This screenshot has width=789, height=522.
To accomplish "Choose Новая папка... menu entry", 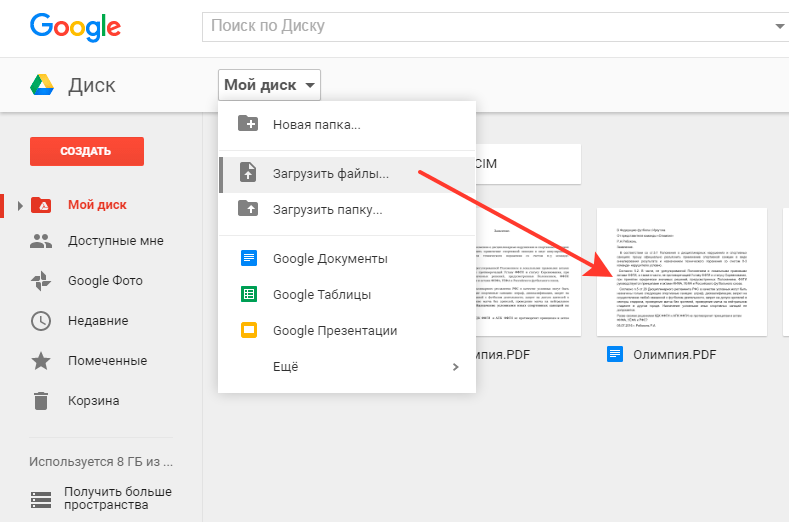I will point(347,125).
